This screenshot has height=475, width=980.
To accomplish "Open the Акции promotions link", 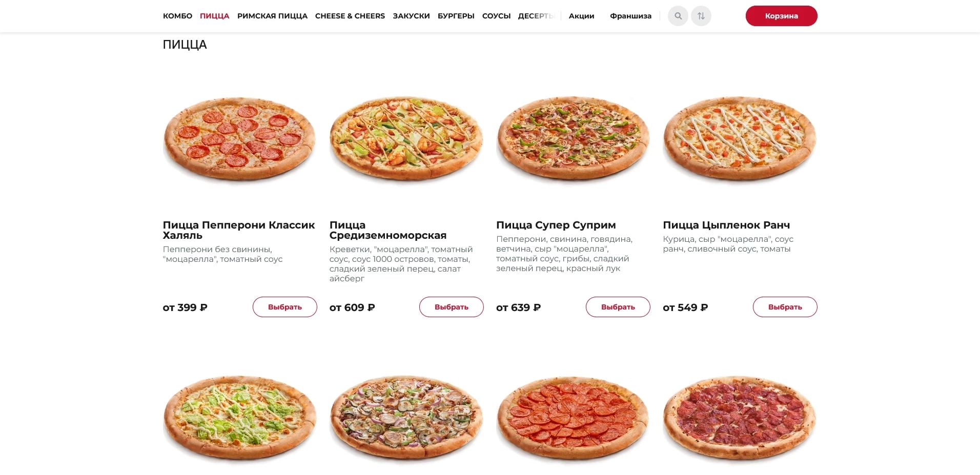I will pos(581,16).
